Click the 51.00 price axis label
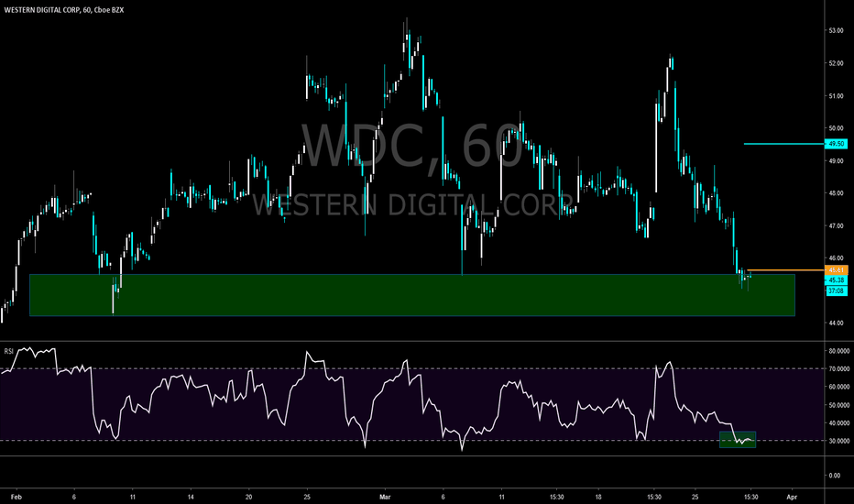 [x=836, y=96]
